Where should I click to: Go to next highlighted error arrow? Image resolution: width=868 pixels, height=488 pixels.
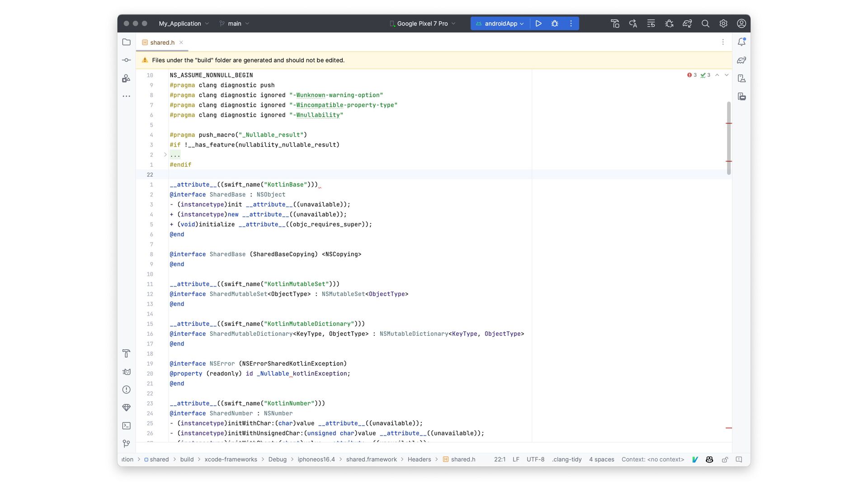click(726, 75)
